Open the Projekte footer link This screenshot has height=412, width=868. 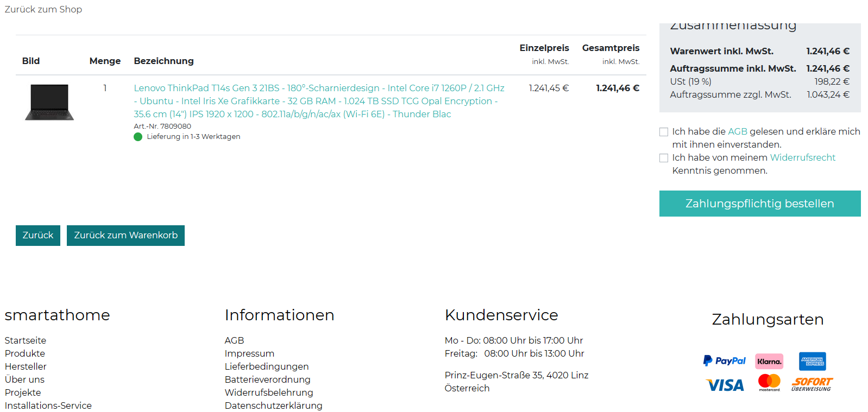click(23, 392)
